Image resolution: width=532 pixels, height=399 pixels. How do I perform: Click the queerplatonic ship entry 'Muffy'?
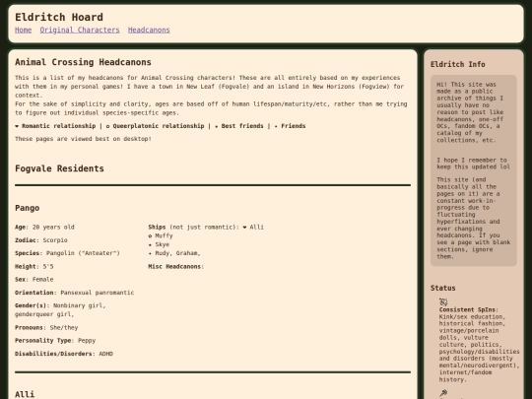[x=161, y=235]
